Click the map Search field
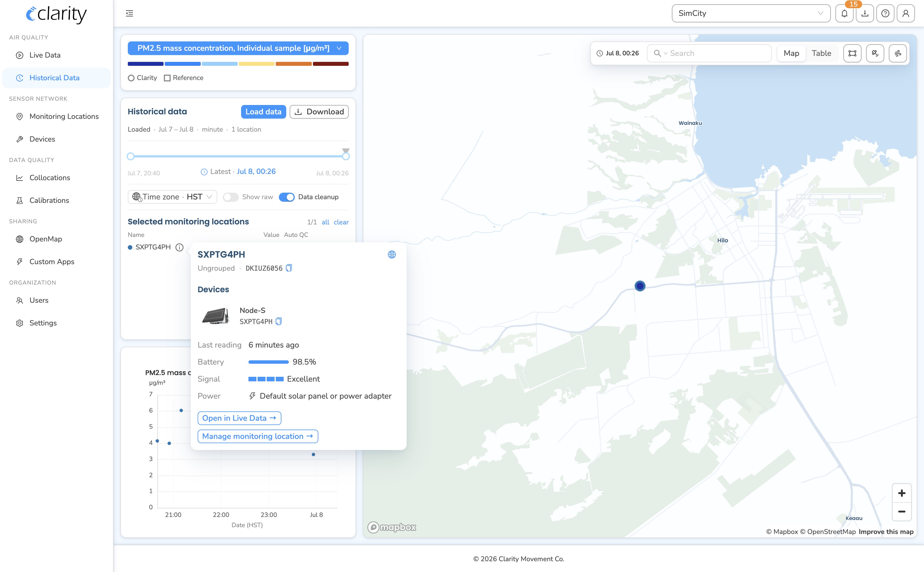Screen dimensions: 924x572 click(x=709, y=53)
